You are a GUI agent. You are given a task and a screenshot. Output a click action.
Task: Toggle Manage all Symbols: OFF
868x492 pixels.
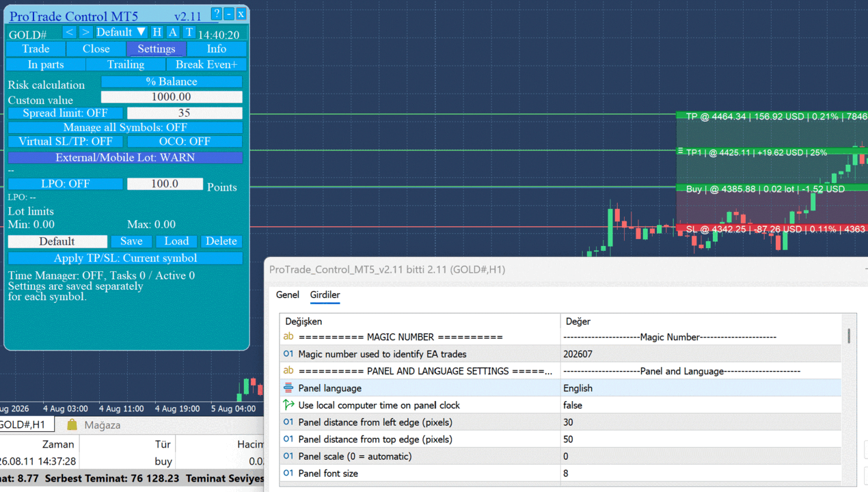(125, 127)
